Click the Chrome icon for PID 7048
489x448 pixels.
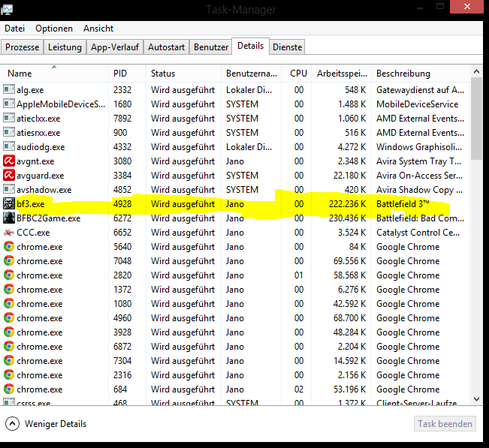[x=9, y=260]
